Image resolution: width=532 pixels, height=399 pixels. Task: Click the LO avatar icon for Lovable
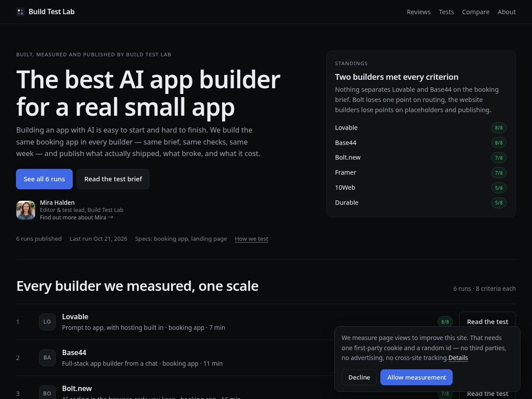tap(47, 322)
